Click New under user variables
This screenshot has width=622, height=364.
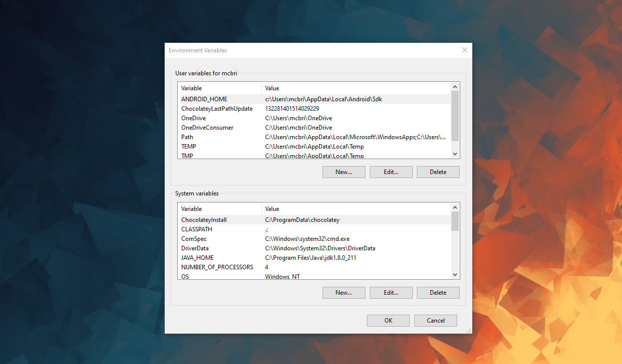coord(343,172)
